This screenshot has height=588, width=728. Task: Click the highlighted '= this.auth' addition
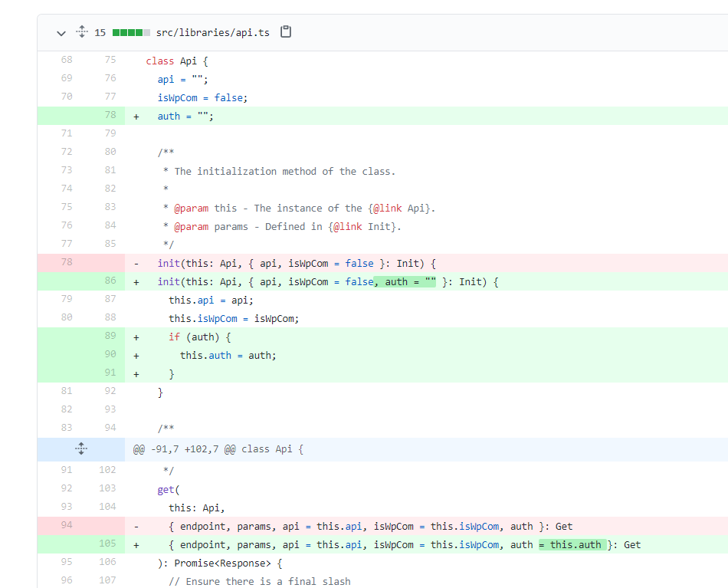coord(572,545)
